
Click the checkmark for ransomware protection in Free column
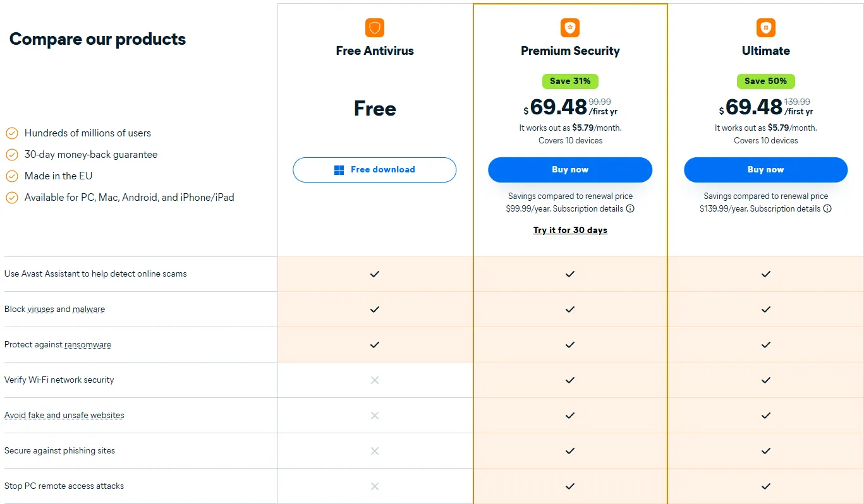coord(374,344)
